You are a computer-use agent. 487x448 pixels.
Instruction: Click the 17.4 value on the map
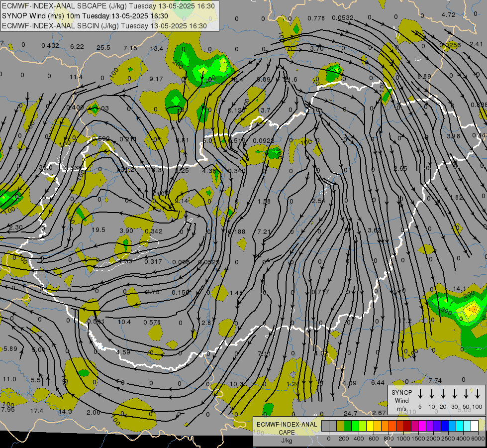coord(37,411)
